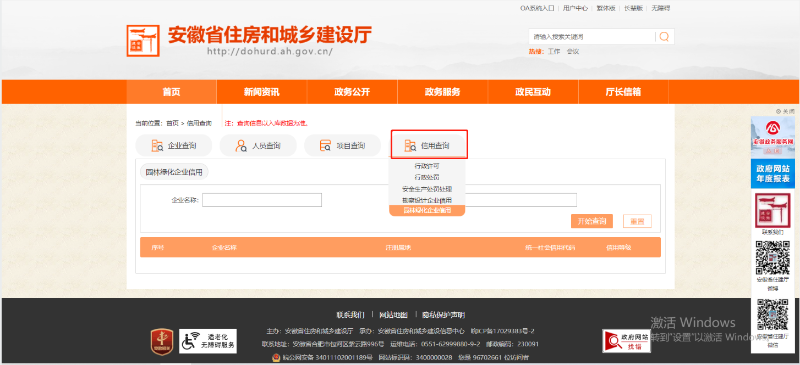Open 政务服务 in the navigation bar
The height and width of the screenshot is (365, 800).
[442, 92]
